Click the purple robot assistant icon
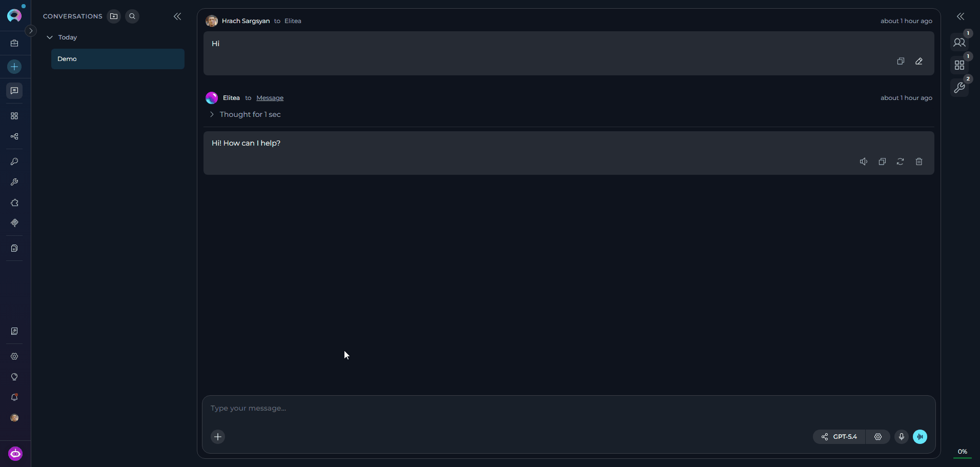980x467 pixels. tap(15, 454)
